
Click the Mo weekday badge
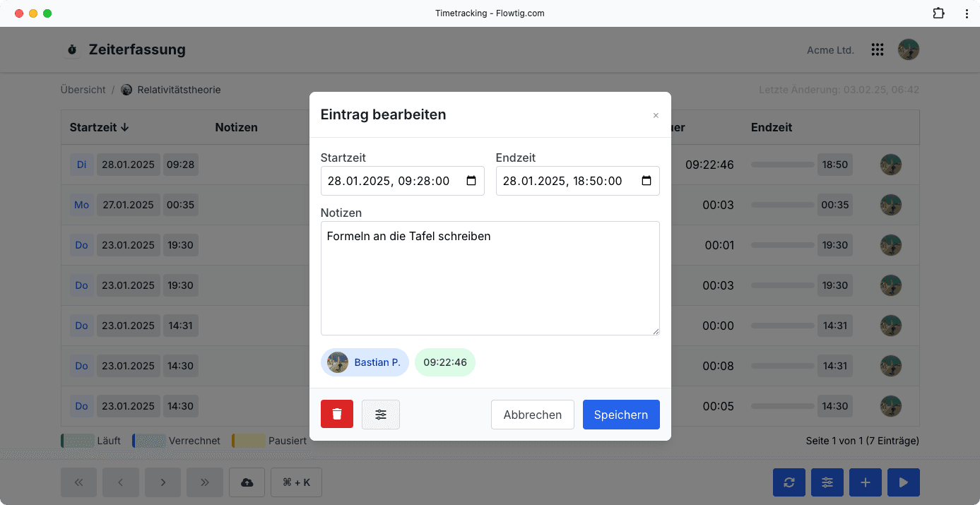point(81,205)
